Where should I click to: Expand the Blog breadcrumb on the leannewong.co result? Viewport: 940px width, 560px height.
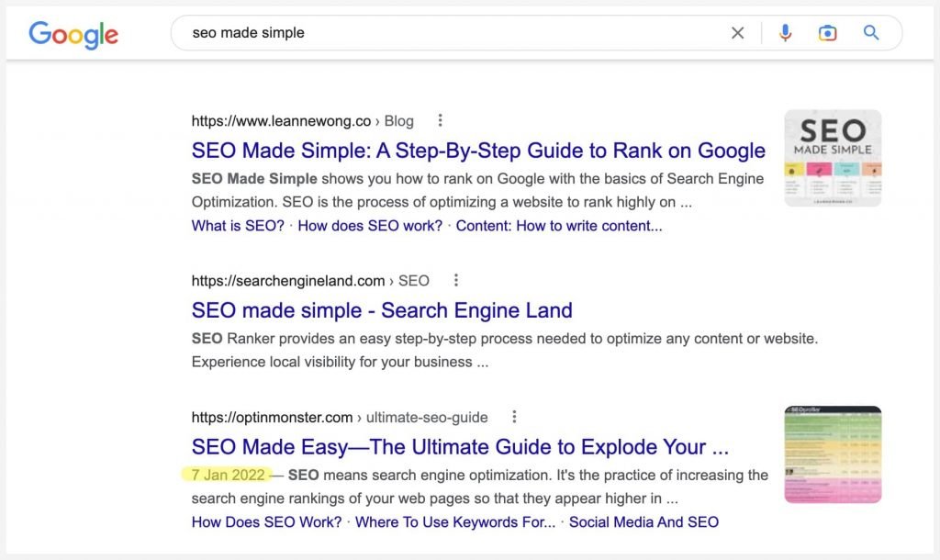click(x=398, y=120)
